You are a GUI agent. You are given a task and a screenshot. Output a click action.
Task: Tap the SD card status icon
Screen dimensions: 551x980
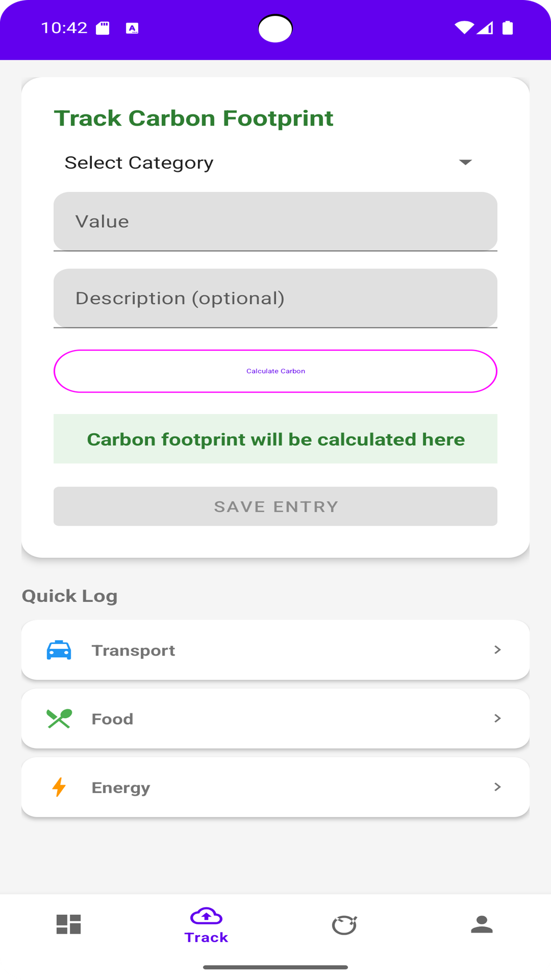click(103, 28)
